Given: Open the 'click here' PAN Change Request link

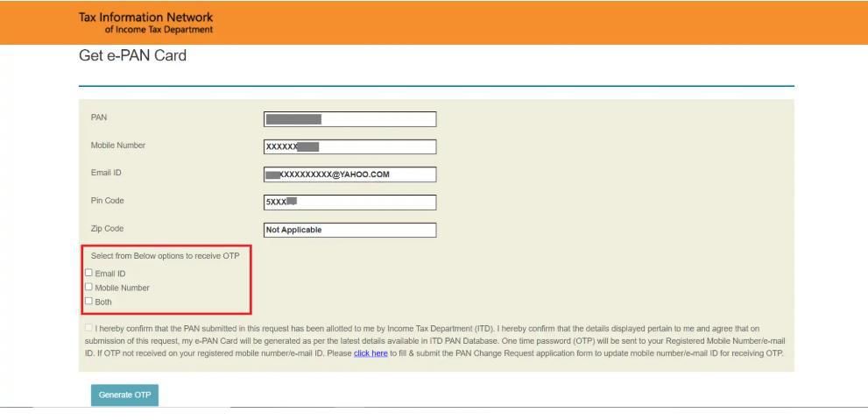Looking at the screenshot, I should pos(370,353).
